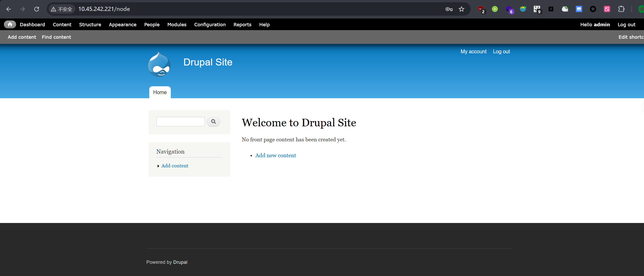Open the My account link

473,51
